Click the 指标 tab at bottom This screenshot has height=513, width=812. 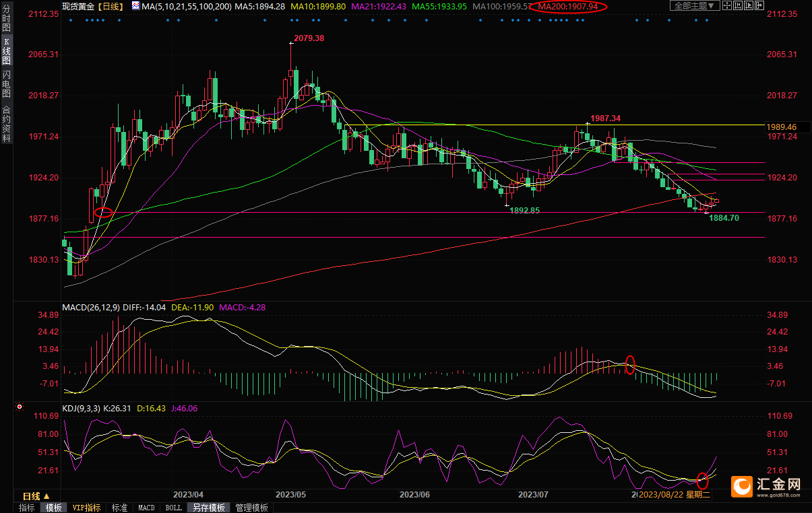[27, 508]
